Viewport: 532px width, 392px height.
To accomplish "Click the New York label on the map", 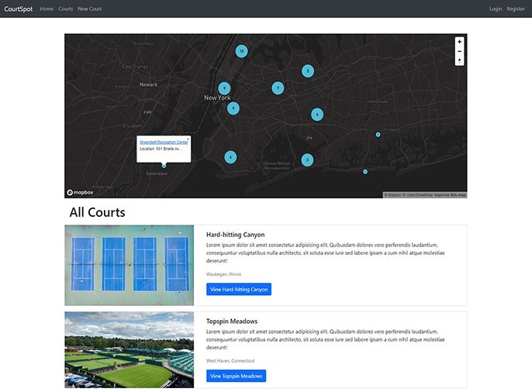I will tap(217, 98).
